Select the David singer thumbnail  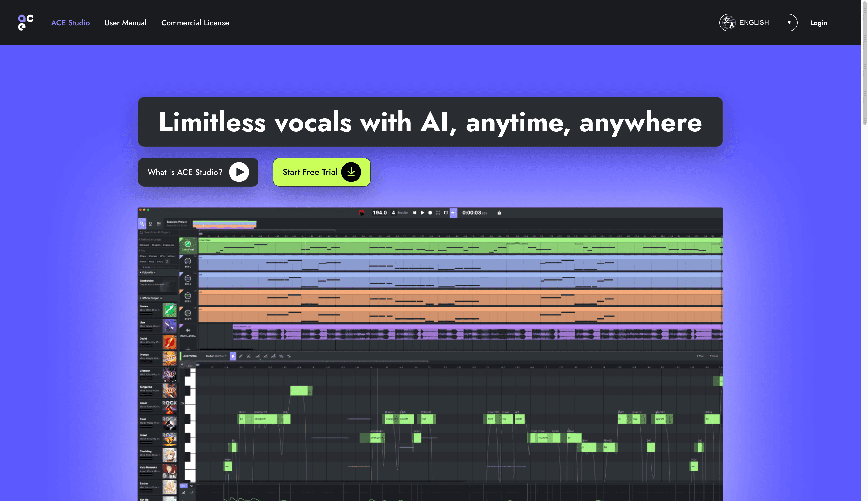point(169,342)
